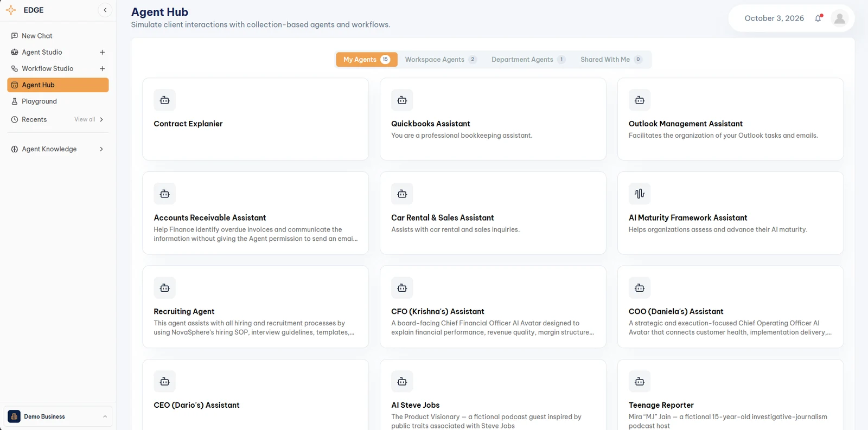Open the AI Steve Jobs agent title
This screenshot has width=868, height=430.
416,405
